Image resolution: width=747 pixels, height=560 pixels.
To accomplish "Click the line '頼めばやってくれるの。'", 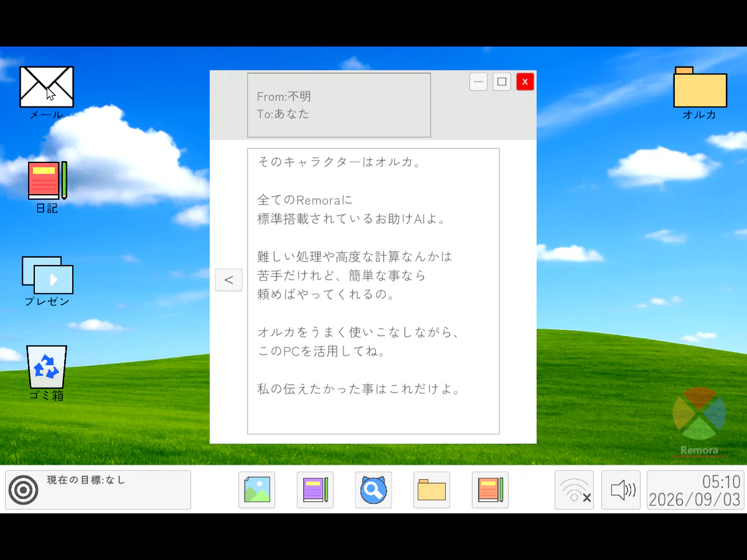I will point(327,294).
